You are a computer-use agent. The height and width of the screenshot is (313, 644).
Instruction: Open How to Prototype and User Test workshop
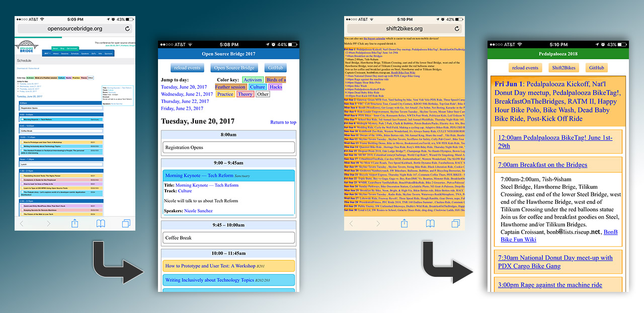229,266
